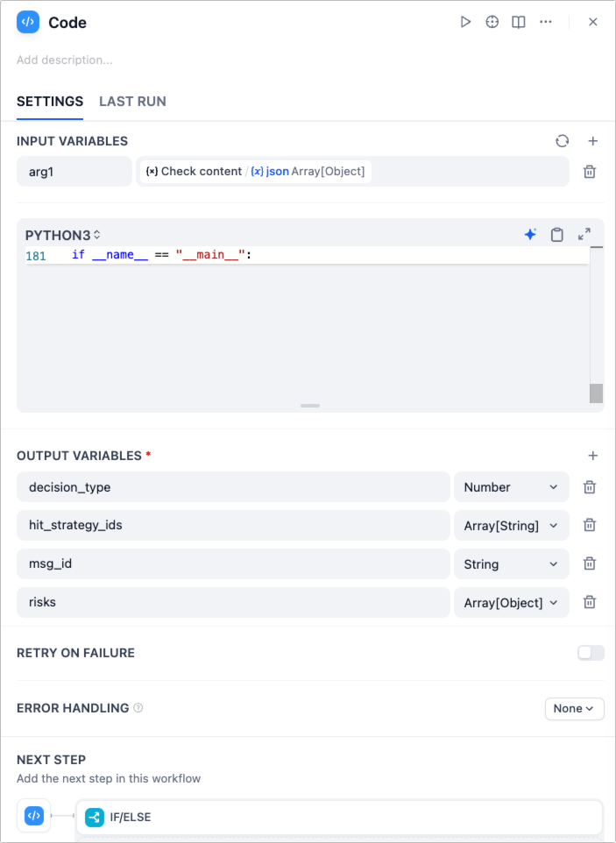Image resolution: width=616 pixels, height=843 pixels.
Task: Switch code language from PYTHON3
Action: click(63, 235)
